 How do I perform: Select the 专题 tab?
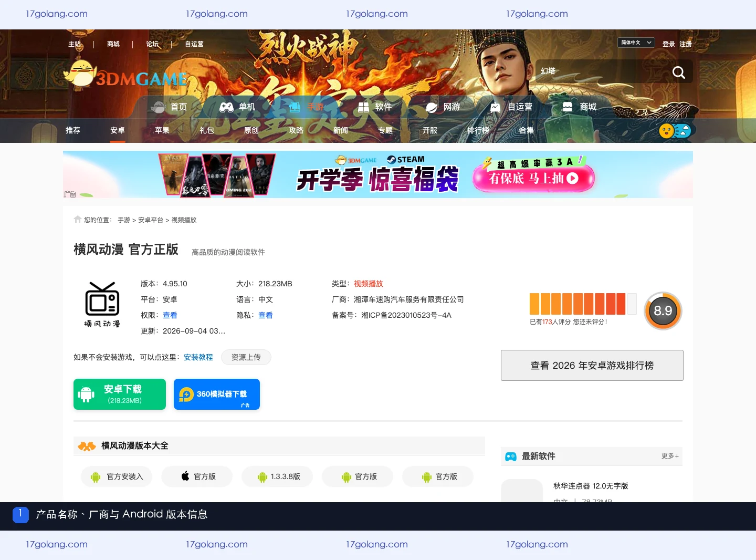(x=385, y=130)
